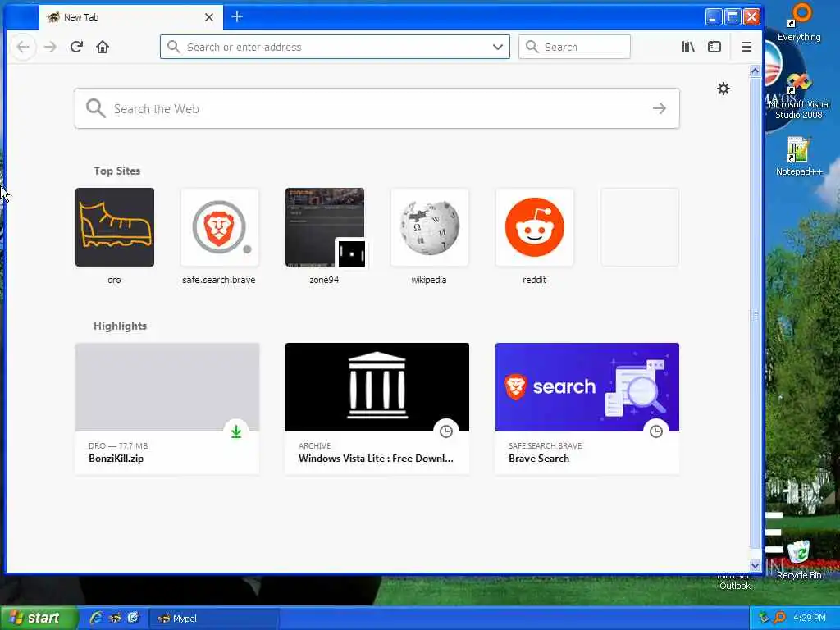Select the Recycle Bin desktop icon
Image resolution: width=840 pixels, height=630 pixels.
click(x=799, y=560)
